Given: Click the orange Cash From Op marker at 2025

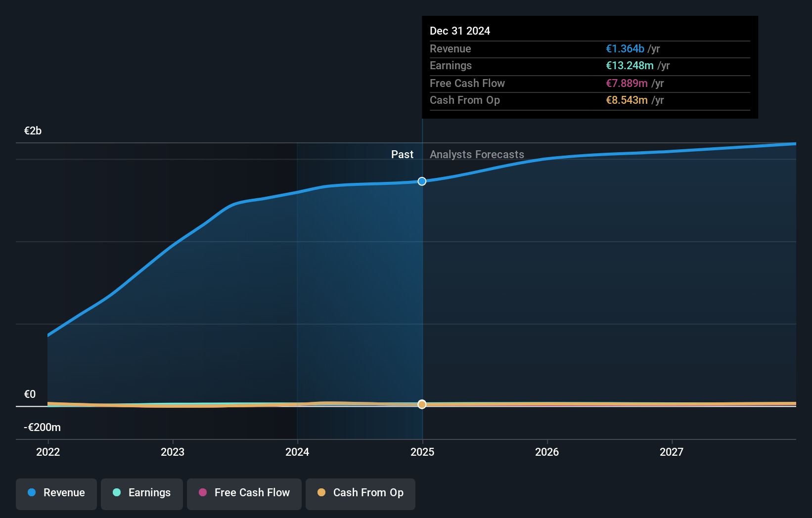Looking at the screenshot, I should click(422, 404).
